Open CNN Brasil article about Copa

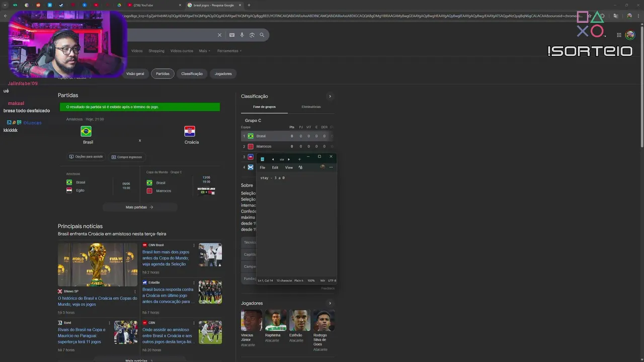[166, 258]
